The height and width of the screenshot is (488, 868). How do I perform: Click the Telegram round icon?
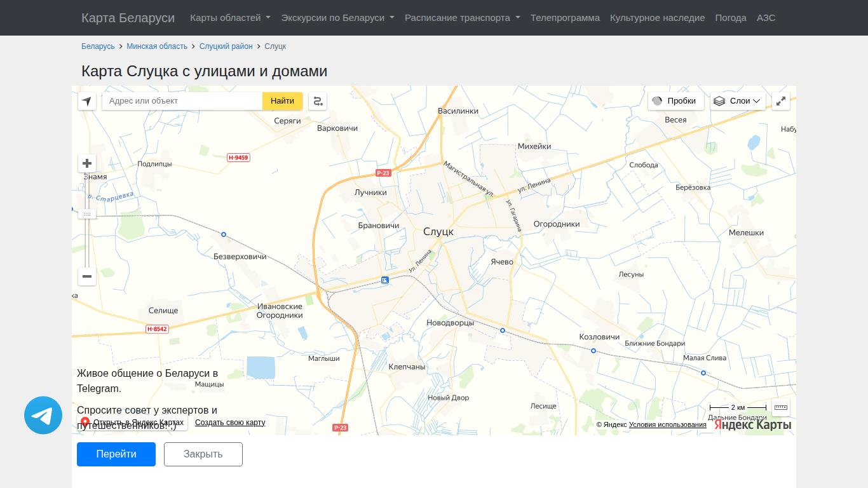[43, 416]
